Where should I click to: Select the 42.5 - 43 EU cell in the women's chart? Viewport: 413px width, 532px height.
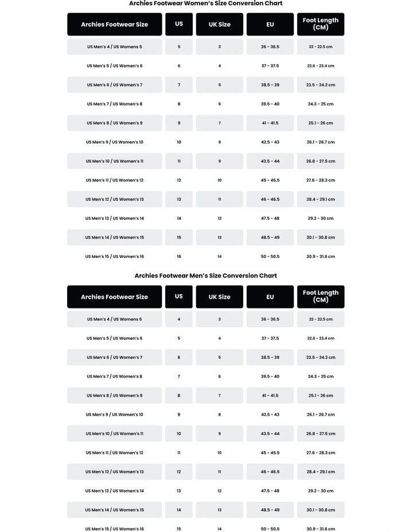270,142
